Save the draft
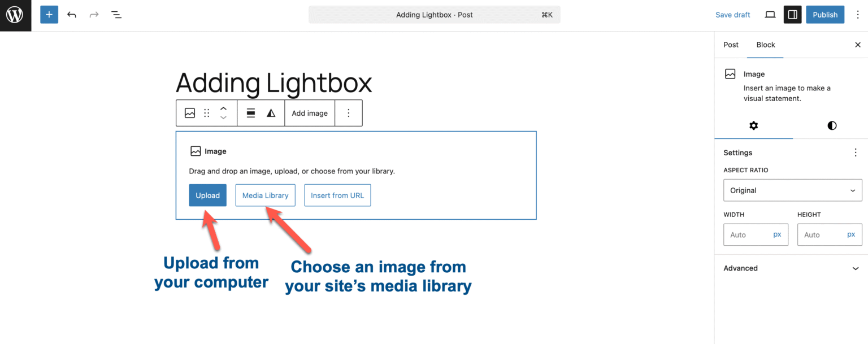868x344 pixels. [x=732, y=14]
